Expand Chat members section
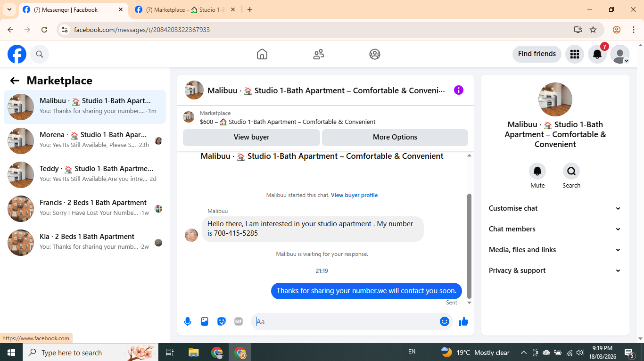644x361 pixels. (x=555, y=229)
